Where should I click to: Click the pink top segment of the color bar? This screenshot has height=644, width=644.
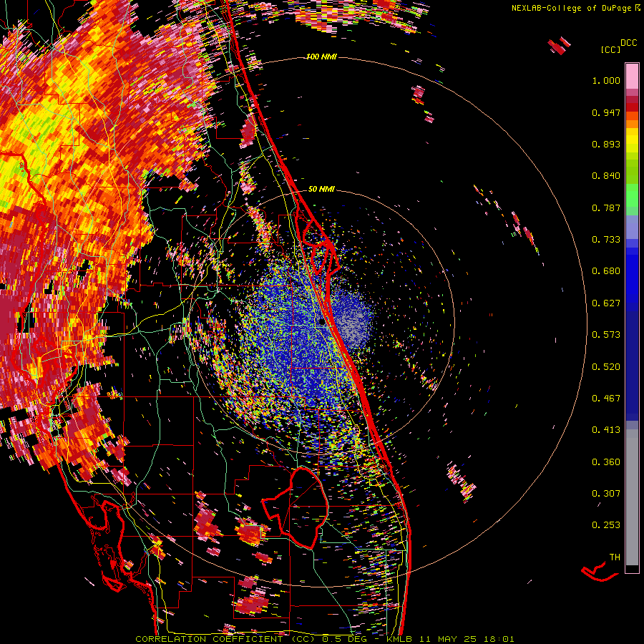click(632, 76)
